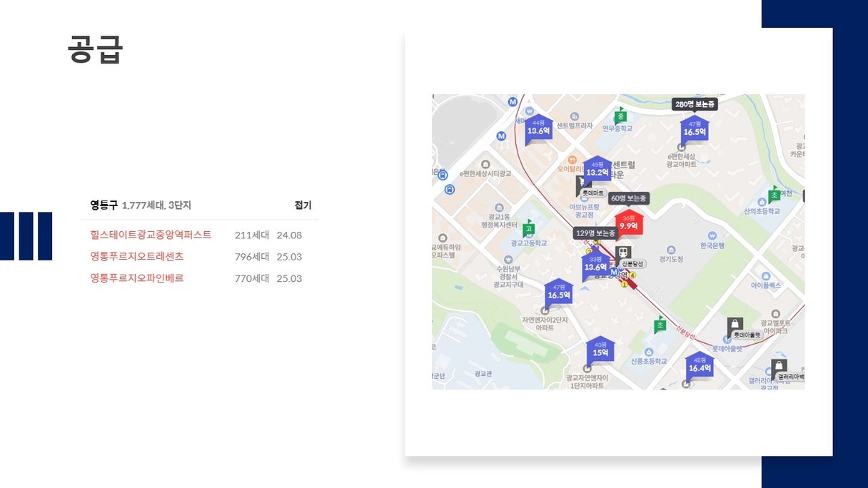Select the 신풍초등학교 green flag icon
868x488 pixels.
coord(660,325)
